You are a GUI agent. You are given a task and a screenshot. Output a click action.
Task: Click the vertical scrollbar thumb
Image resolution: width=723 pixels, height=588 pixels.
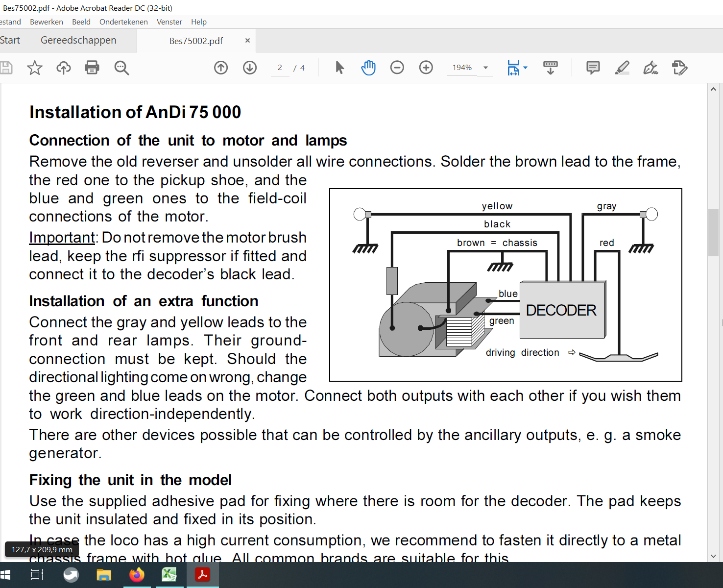click(713, 232)
